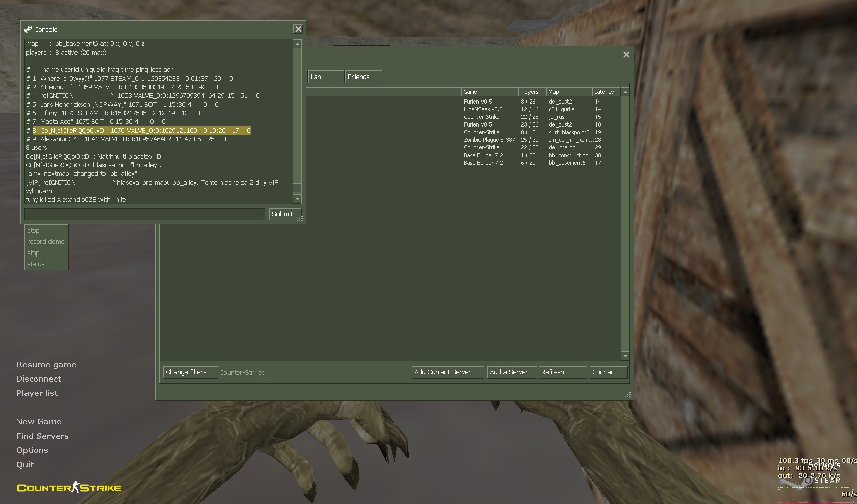Viewport: 857px width, 504px height.
Task: Click Submit in the Console
Action: click(285, 214)
